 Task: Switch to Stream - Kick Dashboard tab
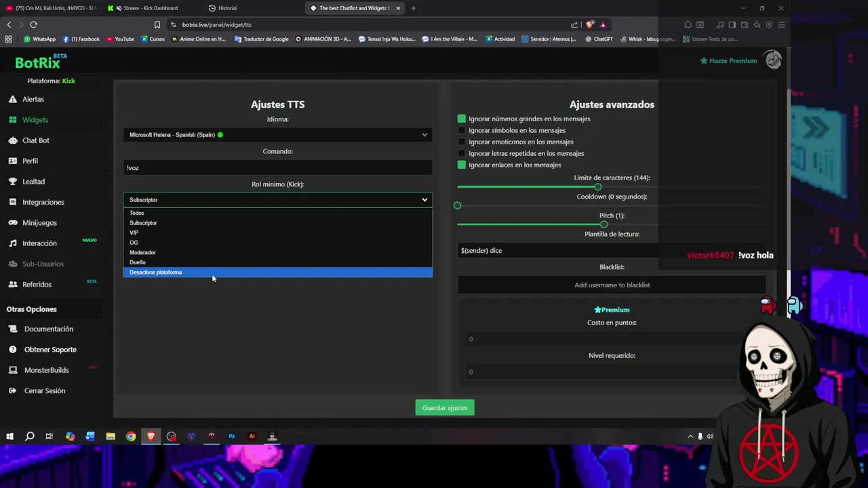[151, 8]
